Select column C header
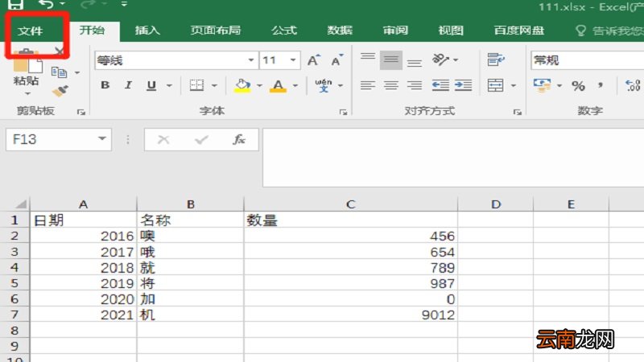Screen dimensions: 644x362 [x=350, y=204]
